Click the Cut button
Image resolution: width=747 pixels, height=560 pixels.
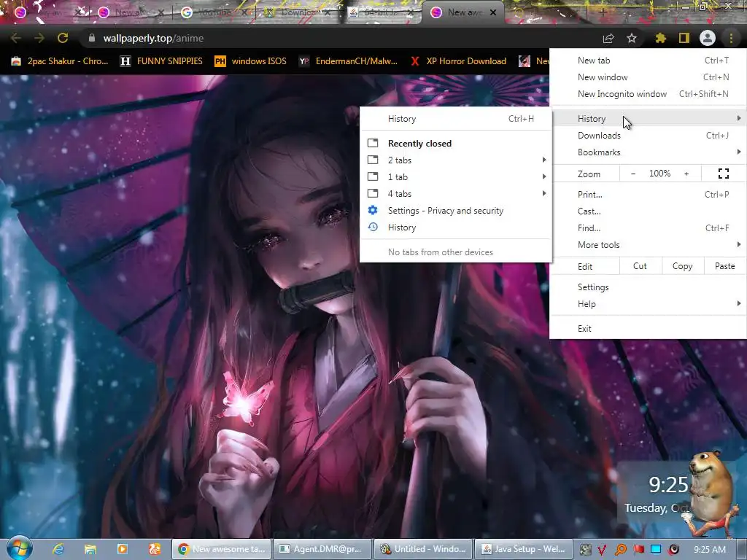click(640, 266)
